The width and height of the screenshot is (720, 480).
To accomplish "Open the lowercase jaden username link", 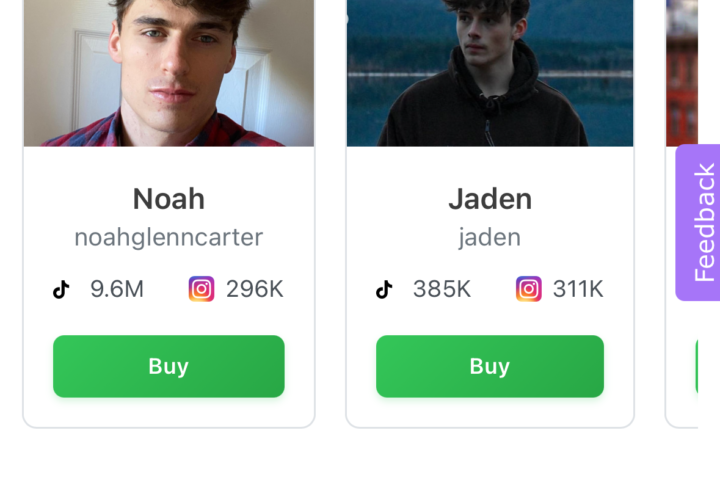I will point(490,237).
